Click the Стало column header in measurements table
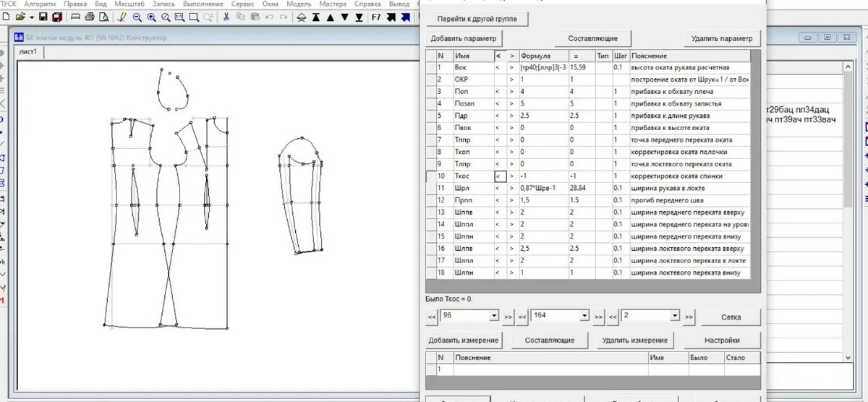The height and width of the screenshot is (402, 868). (741, 358)
